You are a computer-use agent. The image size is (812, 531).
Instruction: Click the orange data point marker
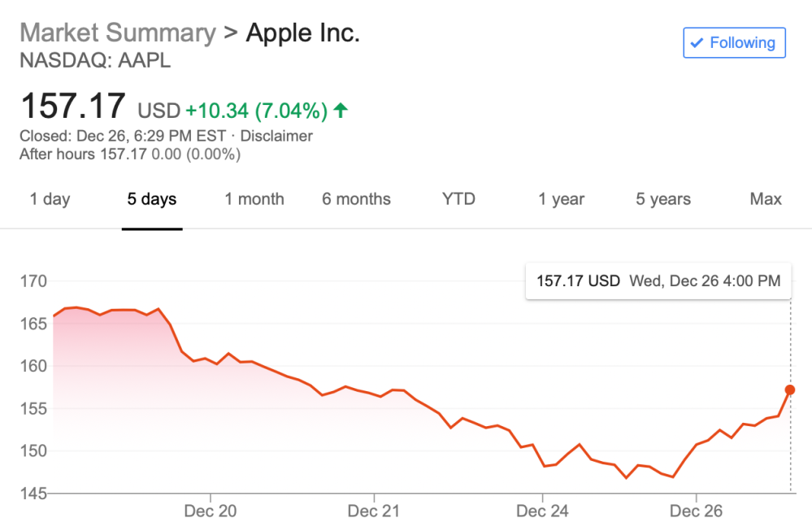click(x=790, y=390)
